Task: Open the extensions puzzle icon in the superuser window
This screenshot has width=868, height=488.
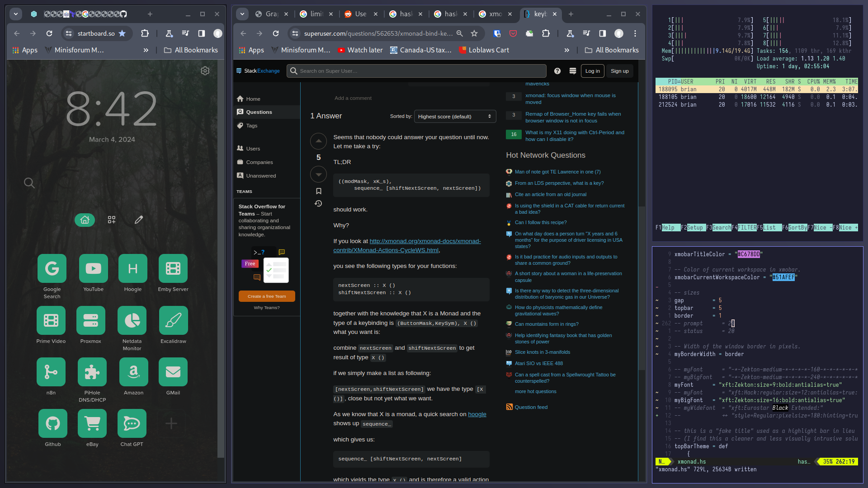Action: click(x=546, y=33)
